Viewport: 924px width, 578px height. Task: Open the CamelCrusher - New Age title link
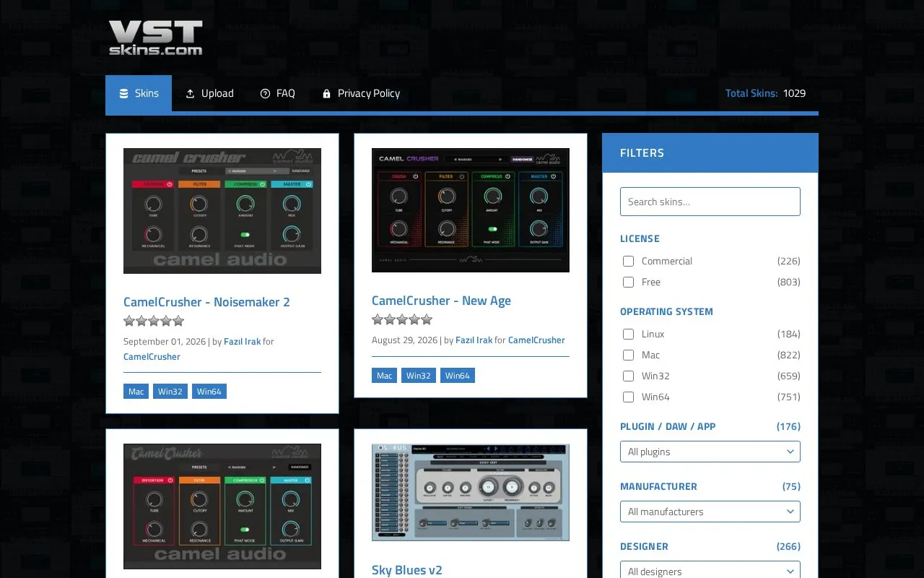click(x=441, y=301)
